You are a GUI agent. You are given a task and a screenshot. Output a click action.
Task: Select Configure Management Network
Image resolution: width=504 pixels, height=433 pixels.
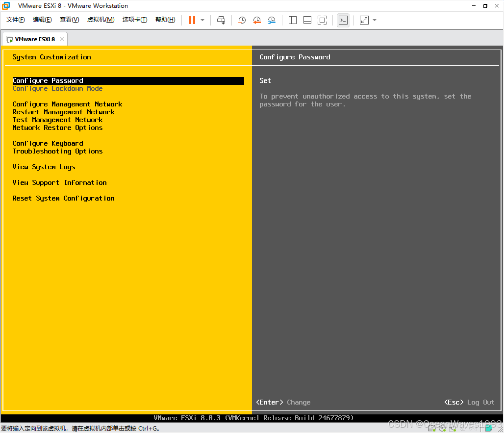pos(67,104)
